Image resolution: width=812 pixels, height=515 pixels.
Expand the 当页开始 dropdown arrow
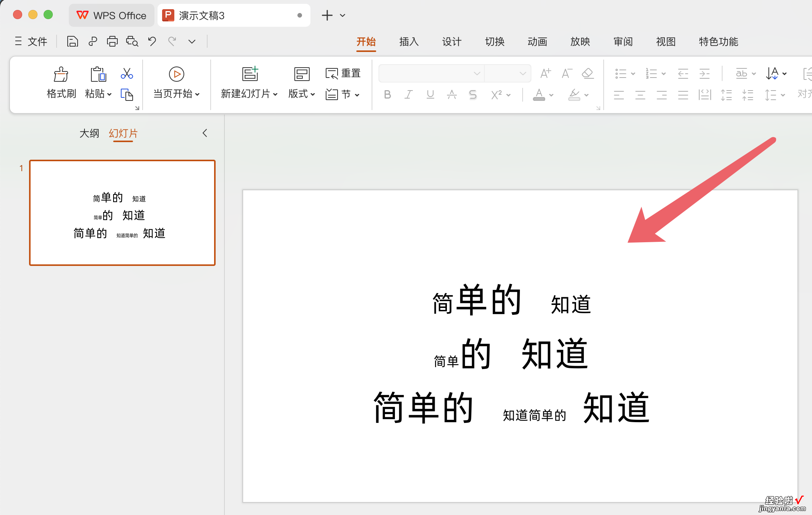(x=197, y=95)
